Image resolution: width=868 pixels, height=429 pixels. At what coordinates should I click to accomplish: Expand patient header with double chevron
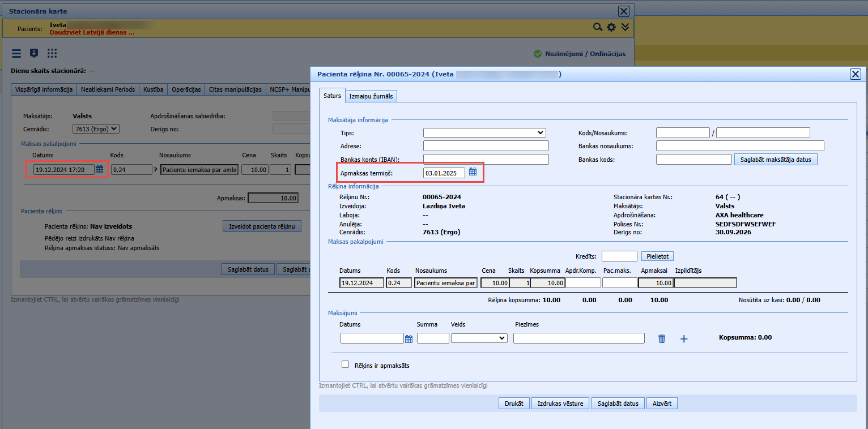coord(624,27)
